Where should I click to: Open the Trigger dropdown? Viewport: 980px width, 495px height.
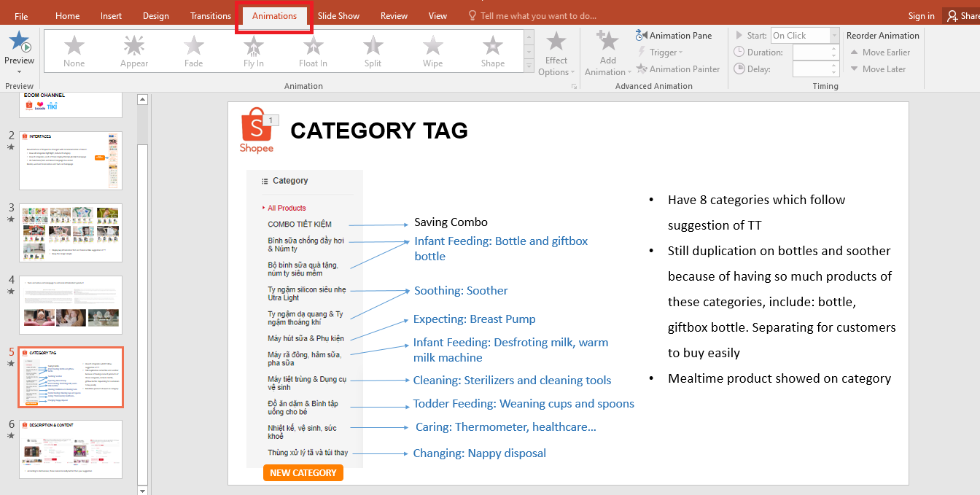coord(660,52)
